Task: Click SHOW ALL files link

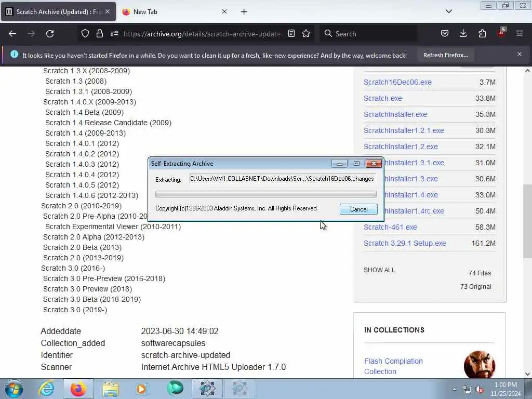Action: 379,270
